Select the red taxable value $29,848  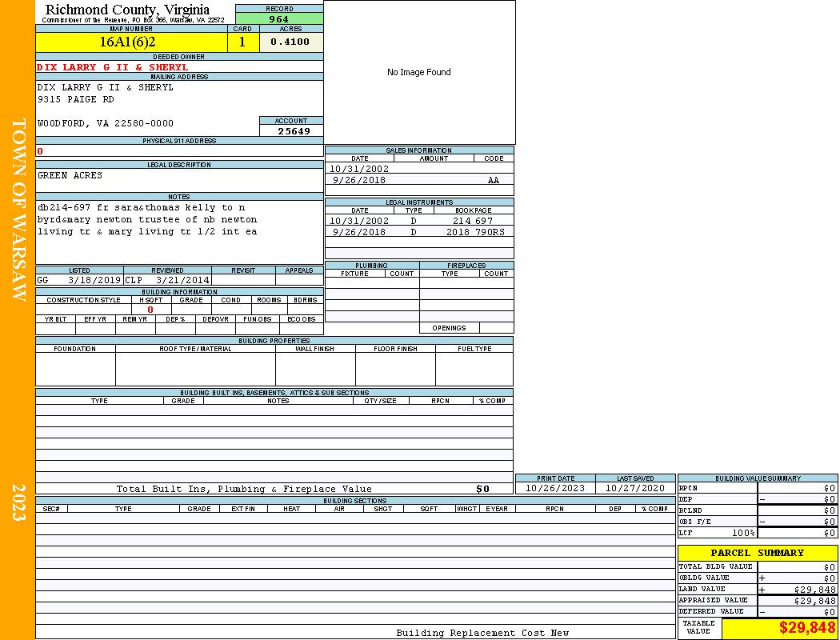coord(807,628)
